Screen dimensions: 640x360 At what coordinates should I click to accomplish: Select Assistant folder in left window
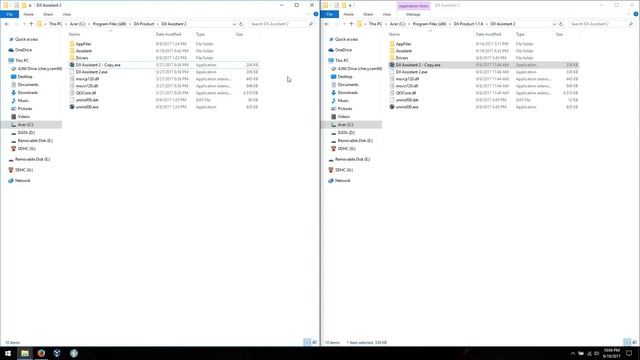(x=84, y=51)
